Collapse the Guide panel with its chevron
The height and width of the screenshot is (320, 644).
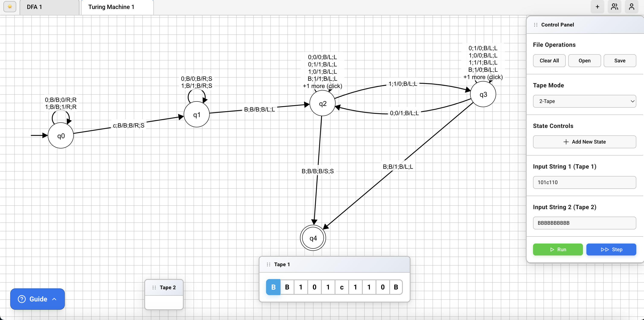coord(54,299)
